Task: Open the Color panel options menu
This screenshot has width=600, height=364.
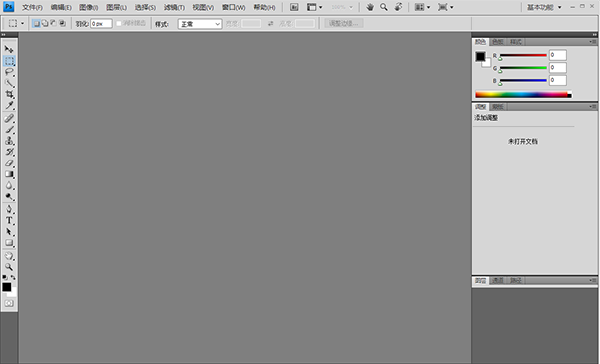Action: click(x=593, y=41)
